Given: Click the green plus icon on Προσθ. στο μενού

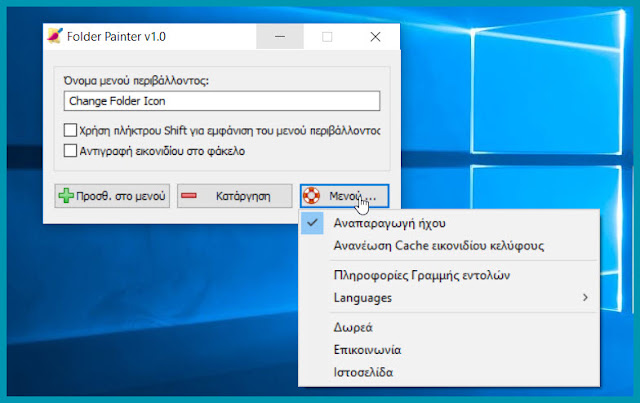Looking at the screenshot, I should tap(66, 196).
